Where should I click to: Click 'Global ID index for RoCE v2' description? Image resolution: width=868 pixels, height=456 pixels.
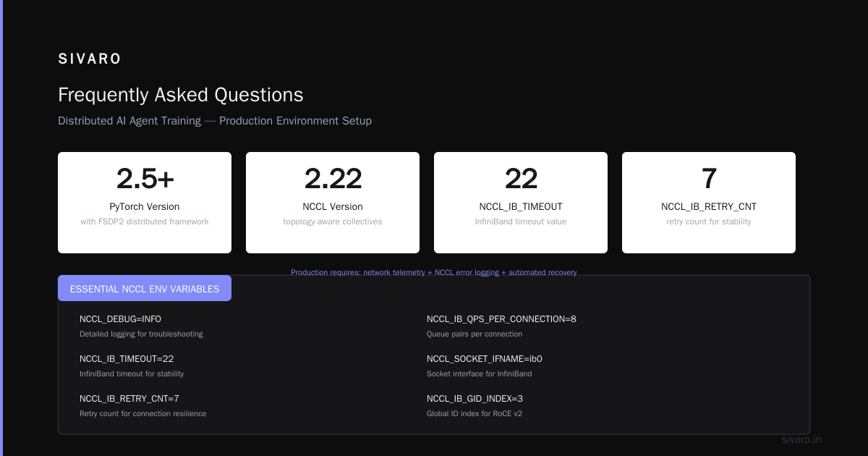tap(475, 414)
